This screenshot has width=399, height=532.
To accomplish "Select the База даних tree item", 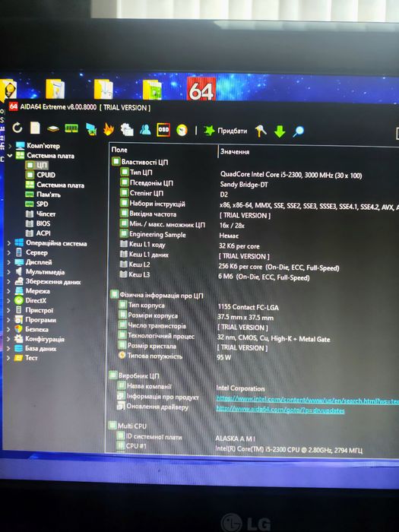I will tap(36, 348).
